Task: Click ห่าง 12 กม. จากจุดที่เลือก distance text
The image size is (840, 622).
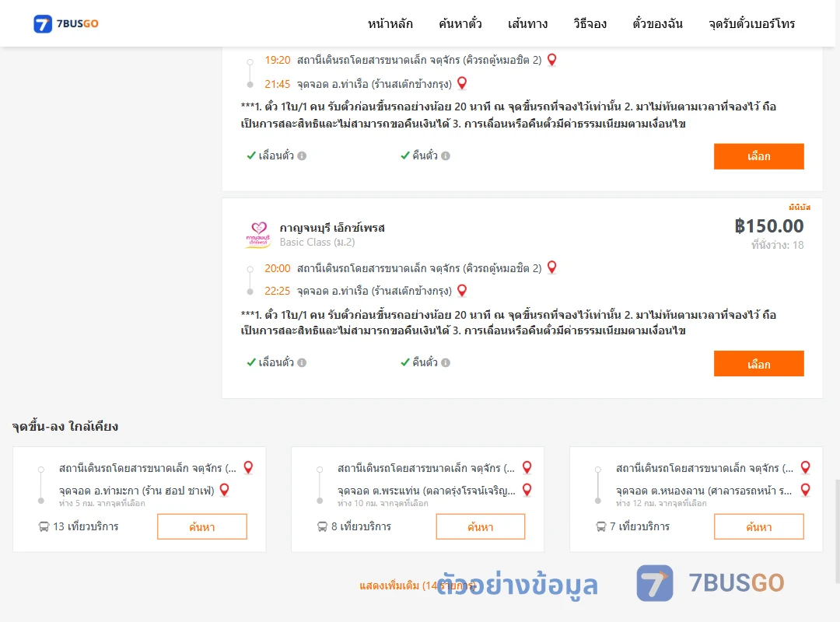Action: 661,503
